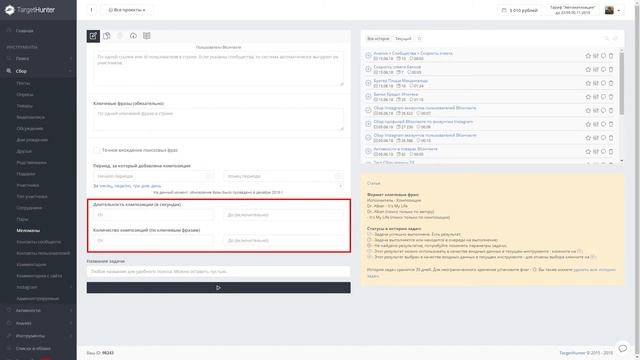Image resolution: width=640 pixels, height=360 pixels.
Task: Click the user avatar in the top bar
Action: pos(609,10)
